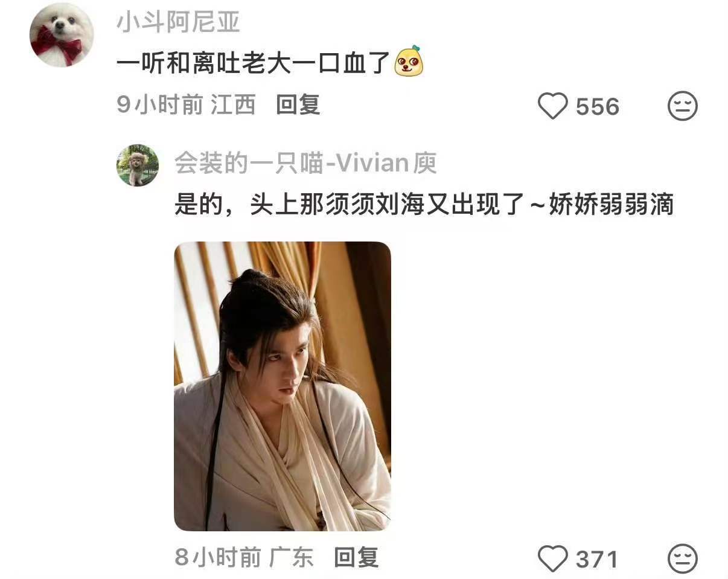Click the 8小时前 timestamp
728x579 pixels.
click(x=219, y=557)
